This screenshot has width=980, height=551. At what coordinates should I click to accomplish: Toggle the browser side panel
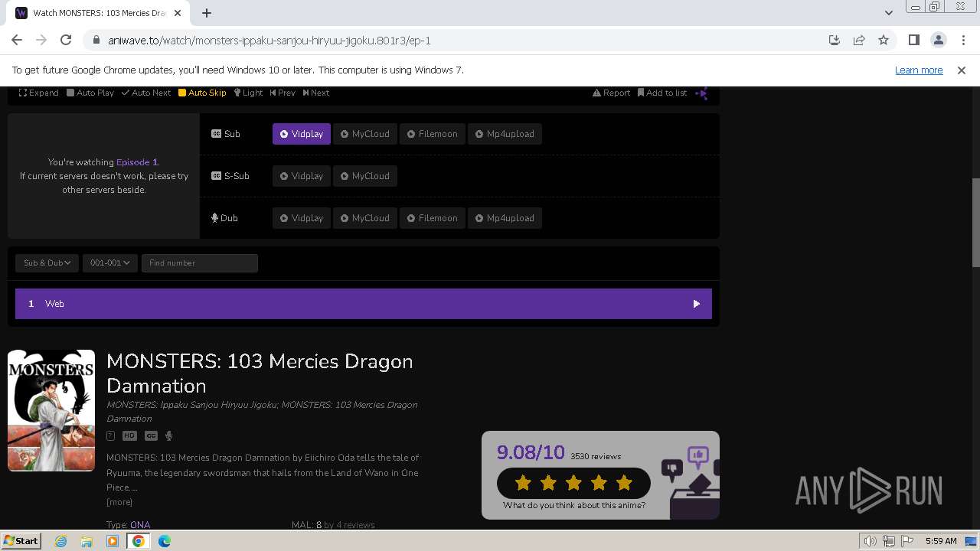[913, 41]
